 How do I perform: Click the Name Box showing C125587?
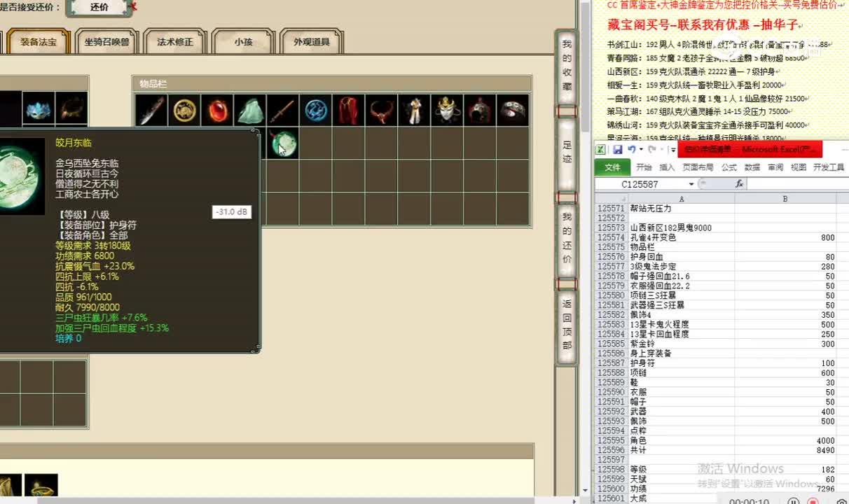(640, 184)
